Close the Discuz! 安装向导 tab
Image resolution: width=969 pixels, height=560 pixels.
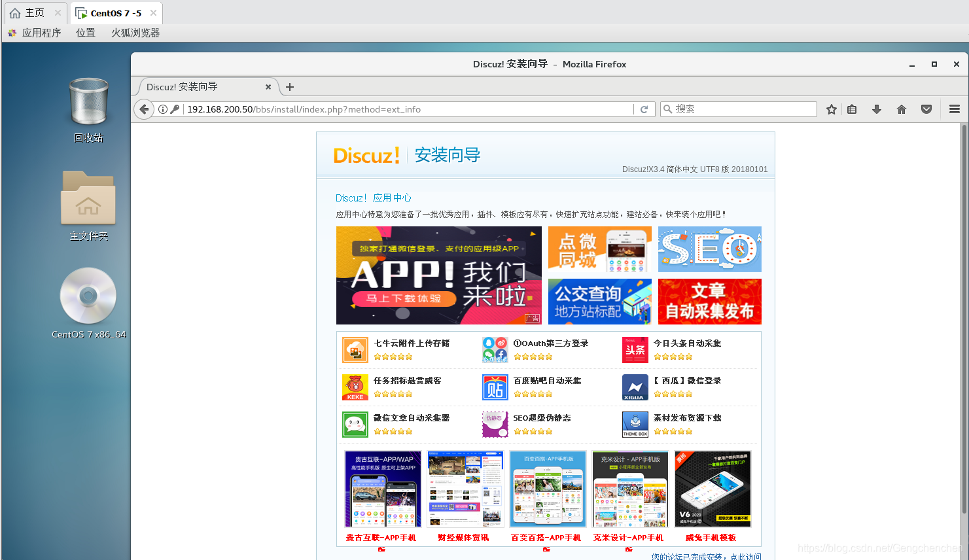268,87
